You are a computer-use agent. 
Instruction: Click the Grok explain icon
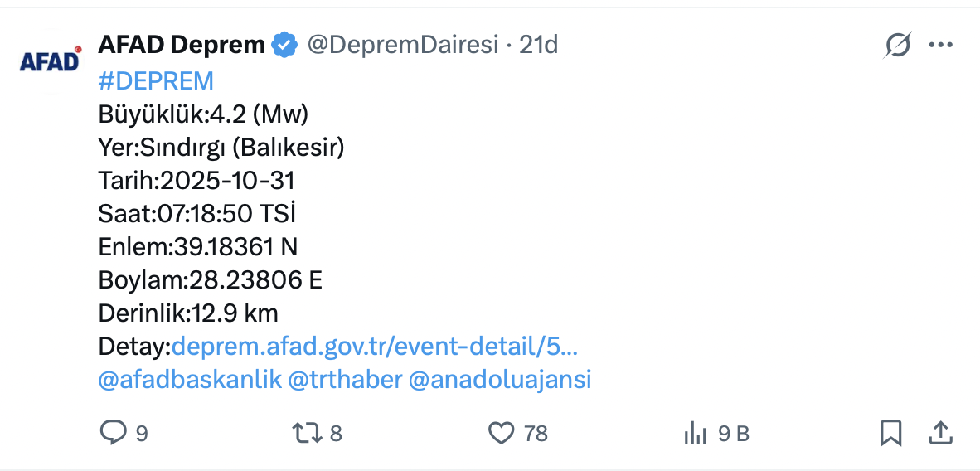click(x=897, y=45)
